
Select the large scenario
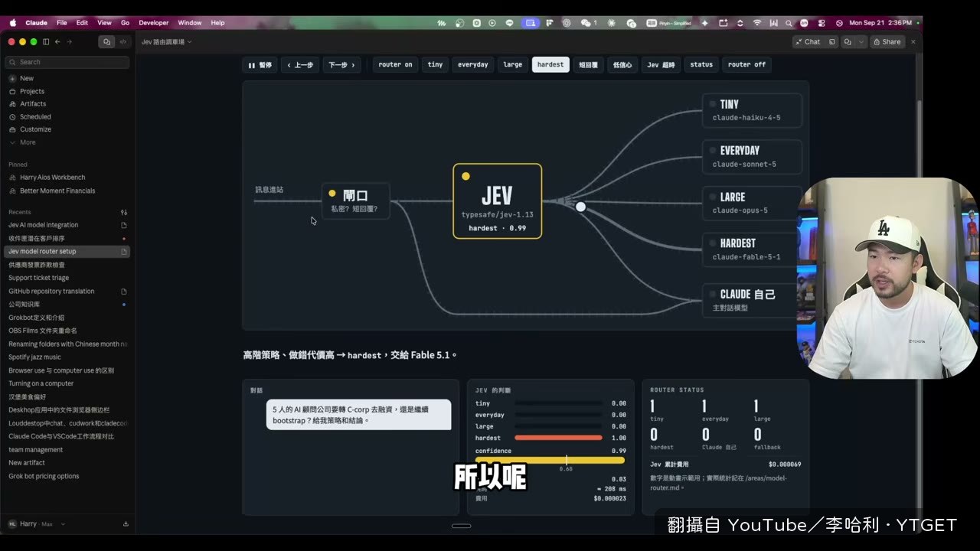click(513, 65)
